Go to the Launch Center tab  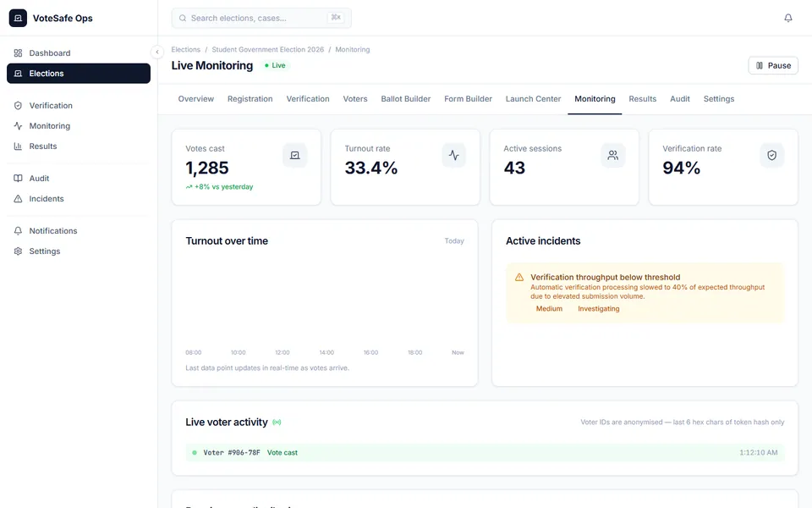point(534,99)
